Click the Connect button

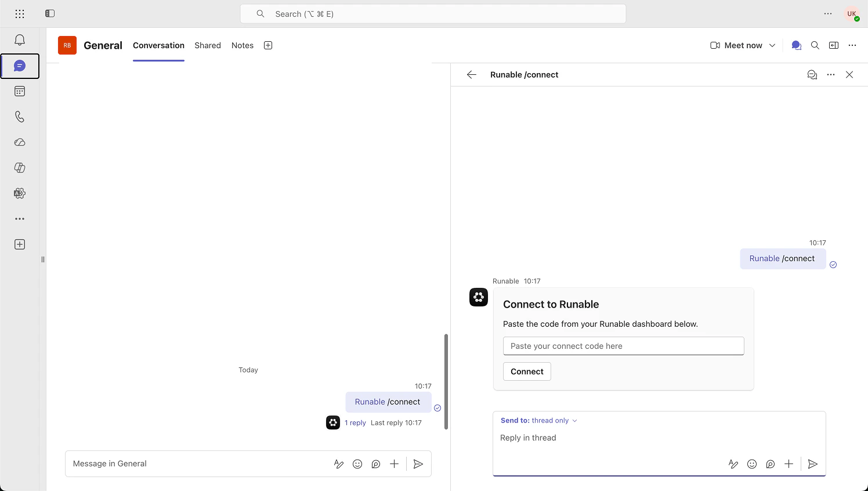(527, 371)
